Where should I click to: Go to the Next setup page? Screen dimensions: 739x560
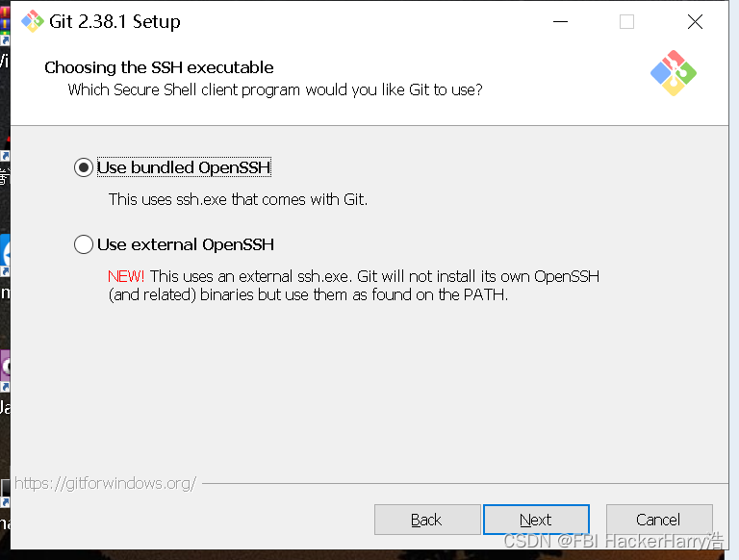[536, 520]
